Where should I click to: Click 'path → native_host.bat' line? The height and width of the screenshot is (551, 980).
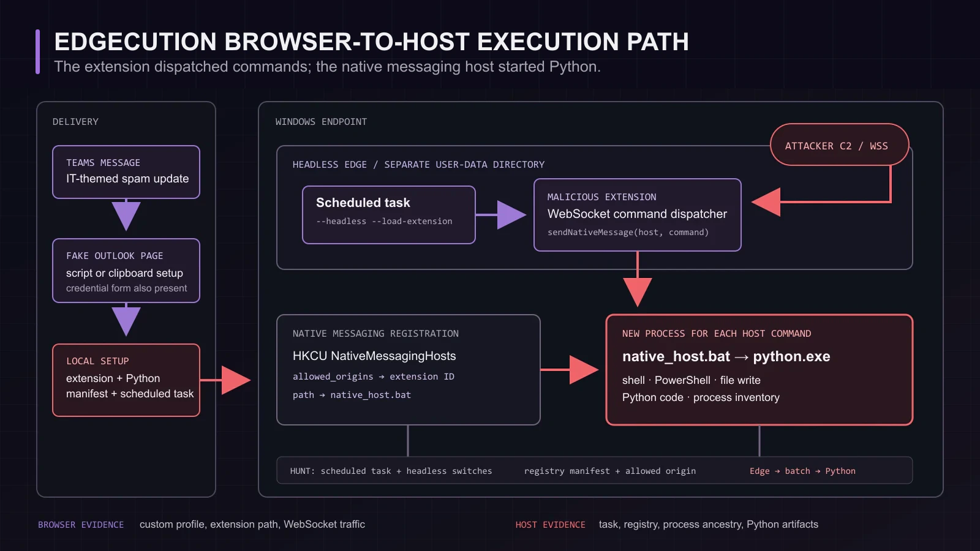(352, 395)
